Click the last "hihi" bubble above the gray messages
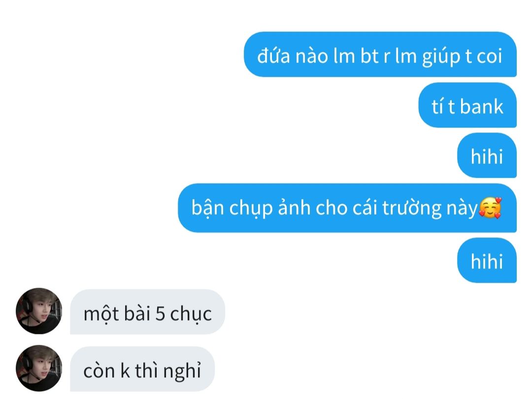The height and width of the screenshot is (399, 532). 487,260
